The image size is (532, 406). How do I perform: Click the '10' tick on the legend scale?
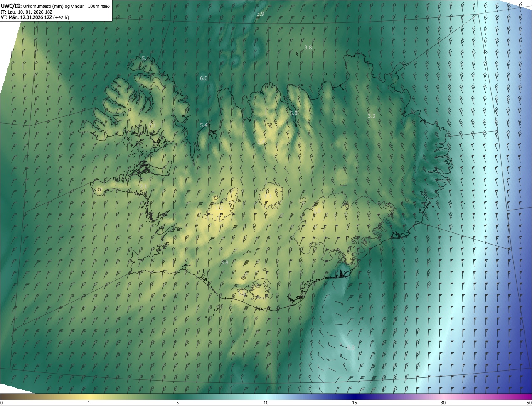(266, 403)
